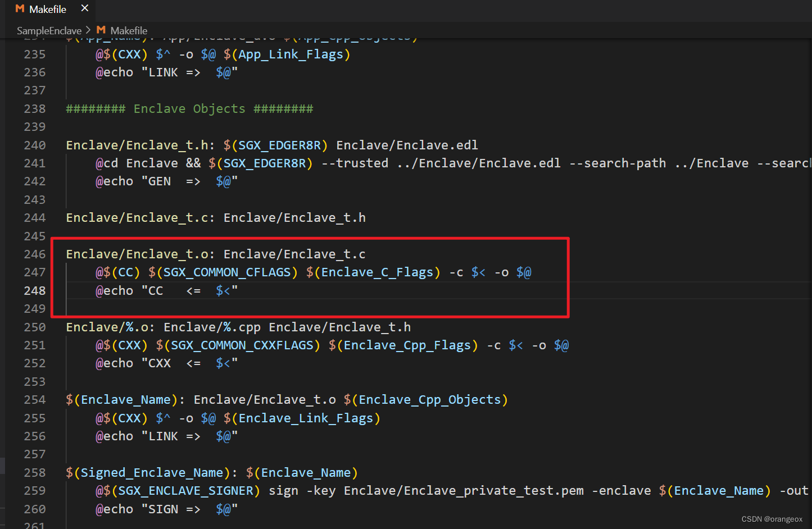Click the Makefile icon in the breadcrumb

click(101, 30)
